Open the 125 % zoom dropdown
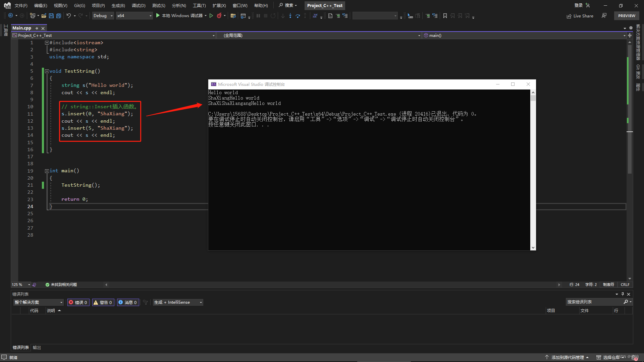The image size is (644, 362). pos(21,285)
